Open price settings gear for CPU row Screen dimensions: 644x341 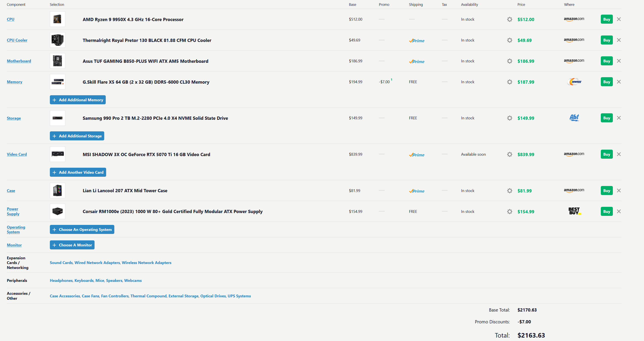coord(509,19)
